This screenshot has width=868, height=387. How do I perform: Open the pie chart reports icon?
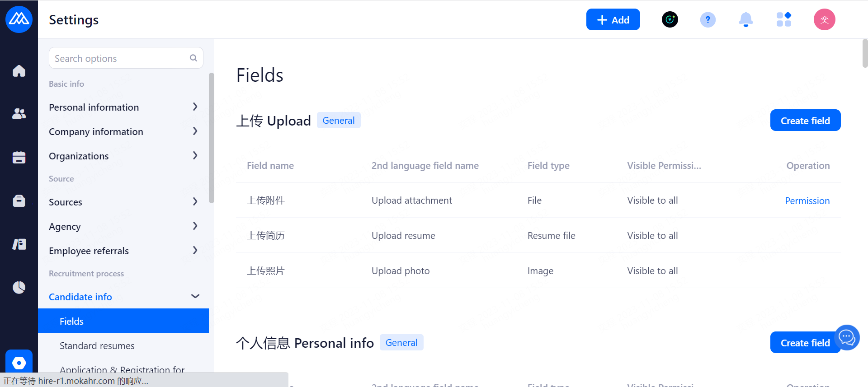pyautogui.click(x=19, y=287)
